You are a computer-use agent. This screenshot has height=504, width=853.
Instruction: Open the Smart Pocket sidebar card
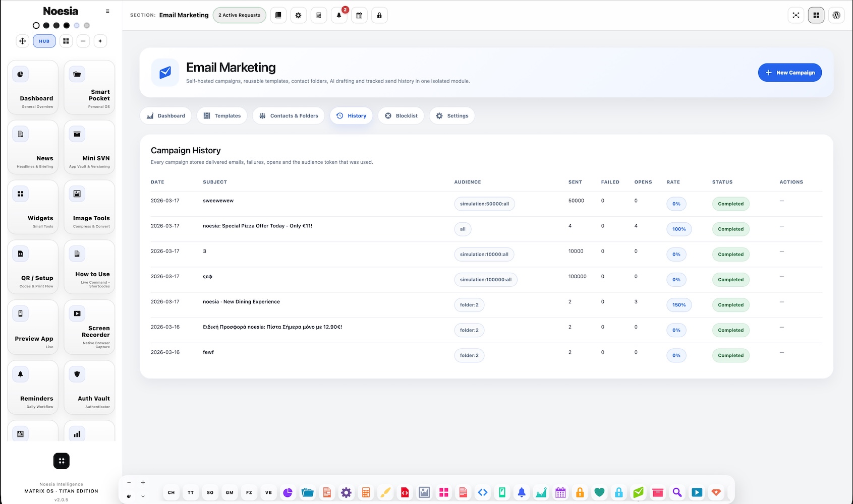point(89,87)
